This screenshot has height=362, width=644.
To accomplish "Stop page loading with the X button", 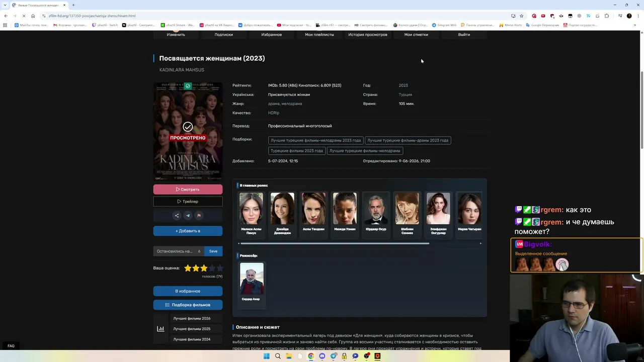I will (x=23, y=16).
